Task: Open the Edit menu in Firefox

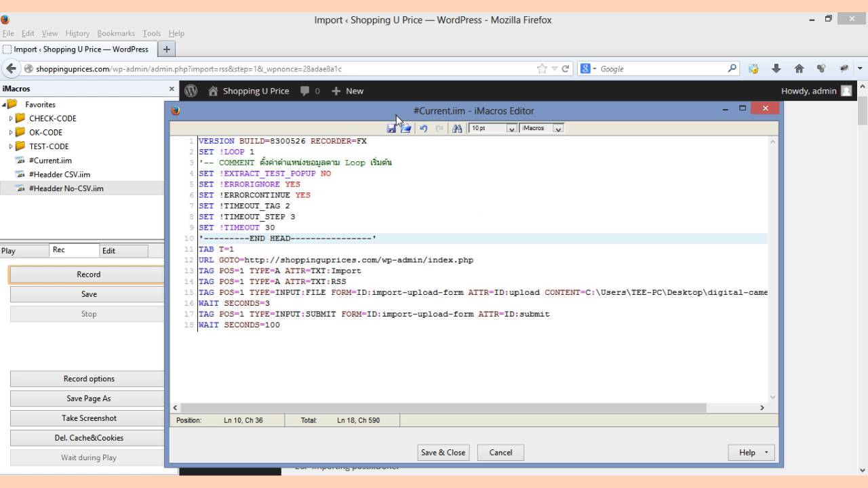Action: [28, 33]
